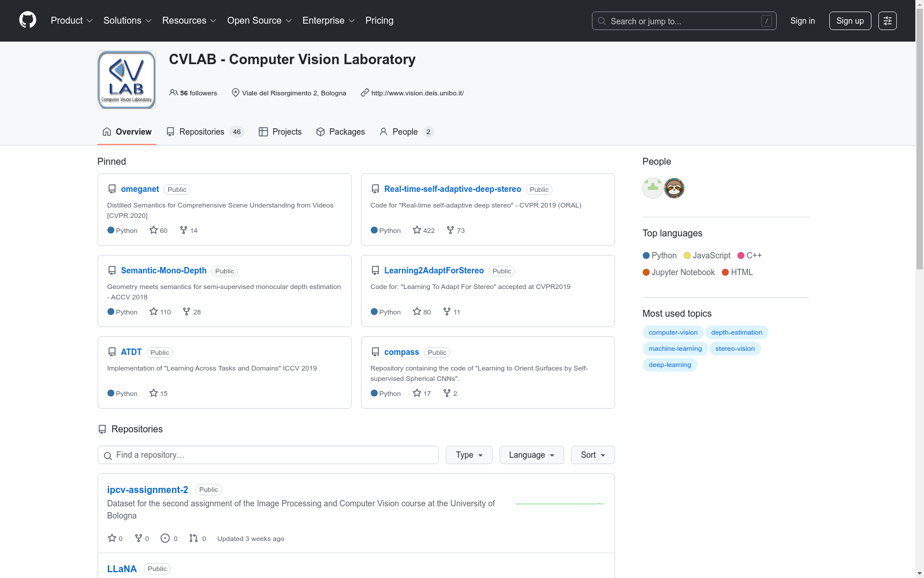The image size is (924, 578).
Task: Click fork icon on compass card
Action: point(447,393)
